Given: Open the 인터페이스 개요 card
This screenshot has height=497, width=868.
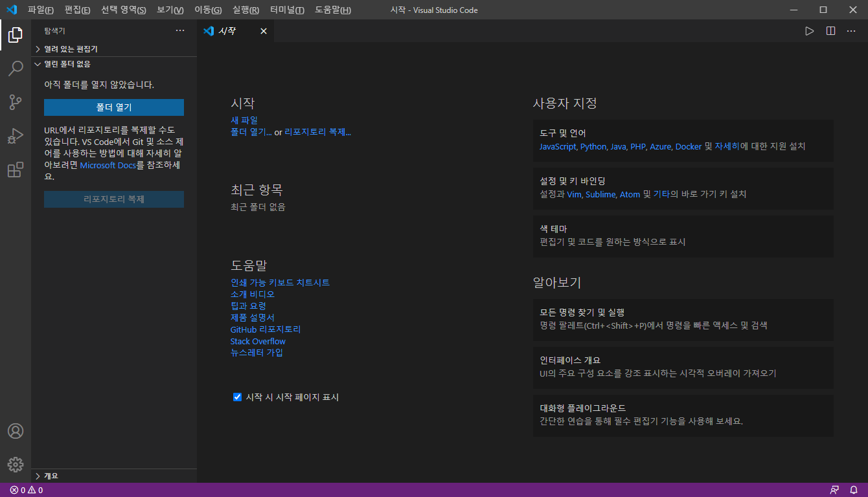Looking at the screenshot, I should (683, 368).
